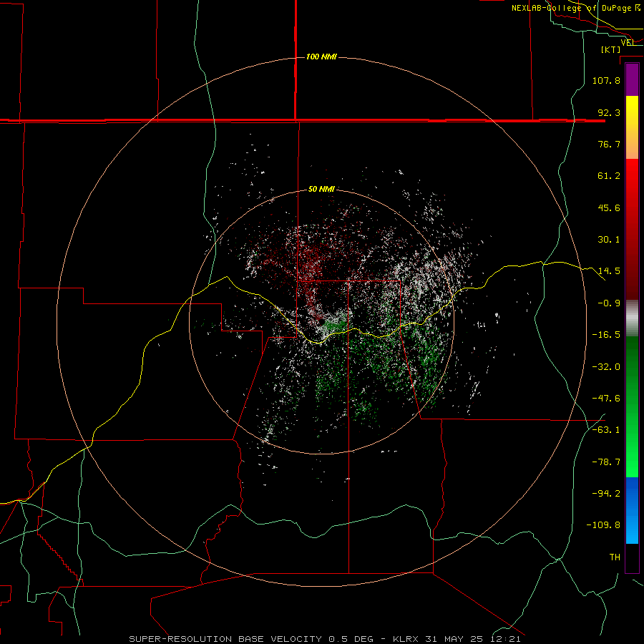Viewport: 644px width, 644px height.
Task: Click the NEXLAB-College of DuPage credit text
Action: (x=576, y=8)
